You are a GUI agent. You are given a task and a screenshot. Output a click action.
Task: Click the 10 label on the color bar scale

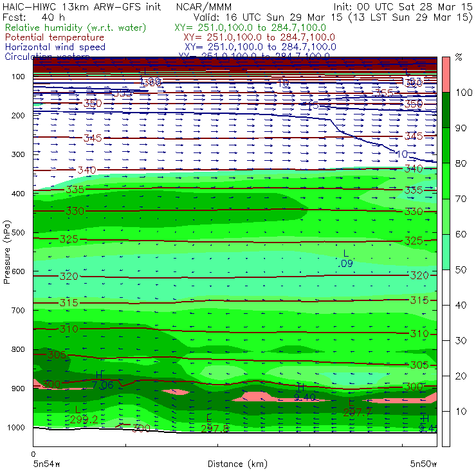[x=461, y=412]
